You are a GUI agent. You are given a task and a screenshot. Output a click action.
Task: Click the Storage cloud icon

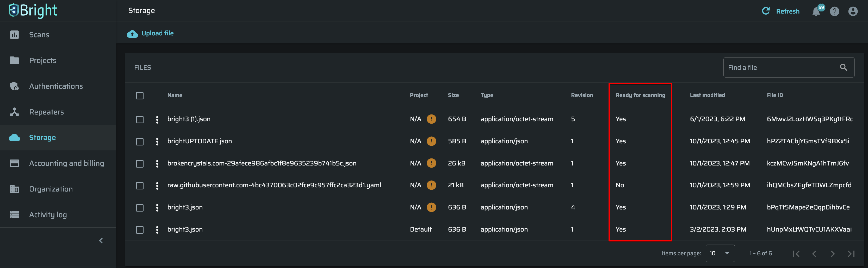[x=15, y=137]
